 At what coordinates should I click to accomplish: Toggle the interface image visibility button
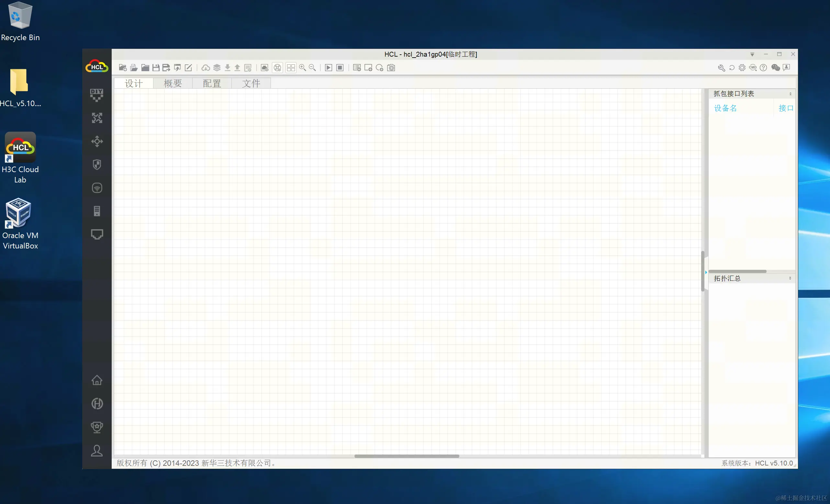264,68
